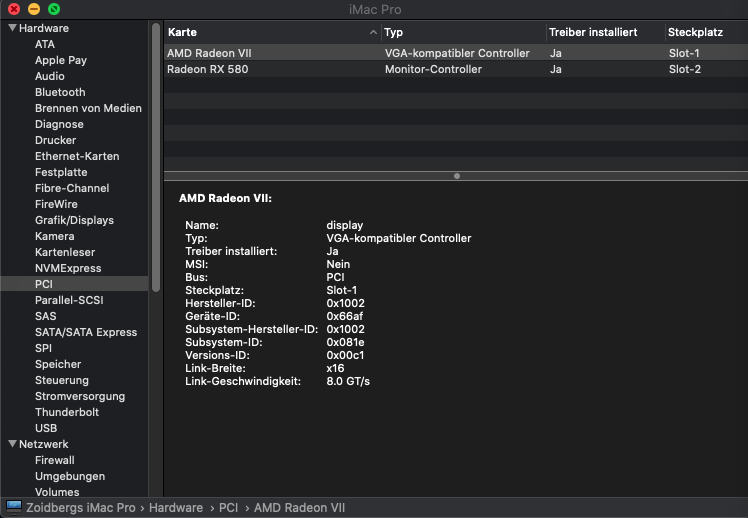Screen dimensions: 748x518
Task: Click the Link-Breite value x16
Action: coord(335,368)
